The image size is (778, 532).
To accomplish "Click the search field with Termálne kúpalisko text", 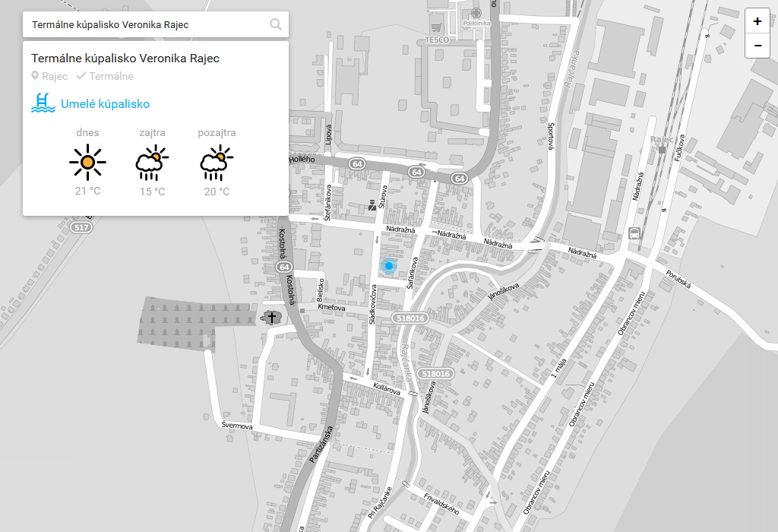I will [155, 24].
